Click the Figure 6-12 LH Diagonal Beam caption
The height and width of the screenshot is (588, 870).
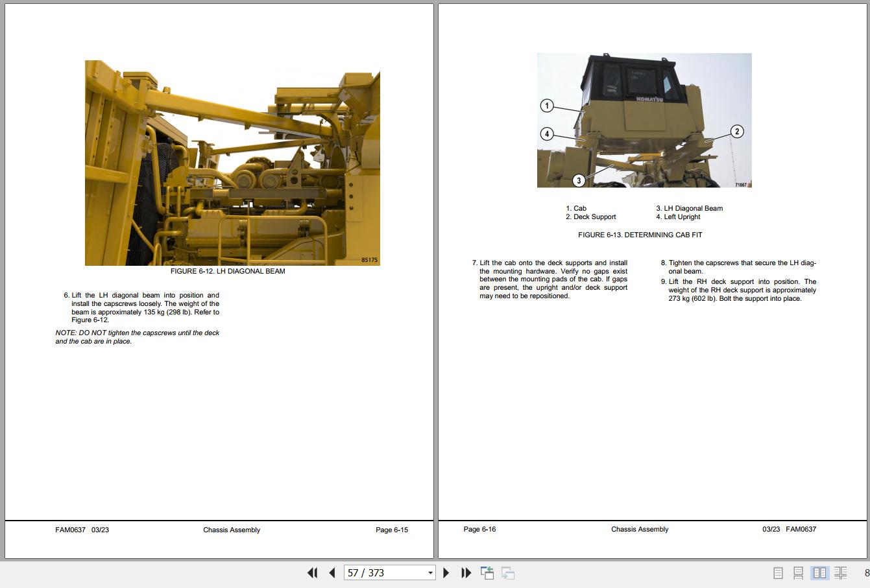(228, 271)
